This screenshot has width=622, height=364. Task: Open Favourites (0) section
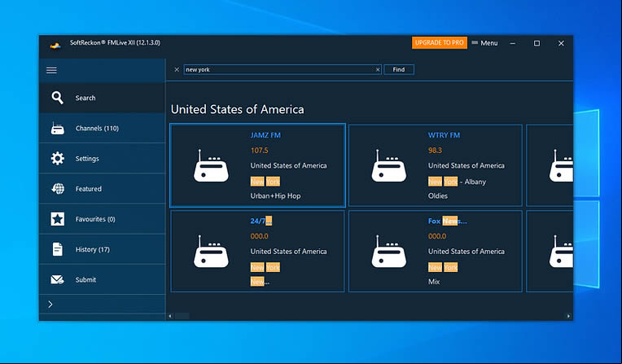click(x=103, y=219)
